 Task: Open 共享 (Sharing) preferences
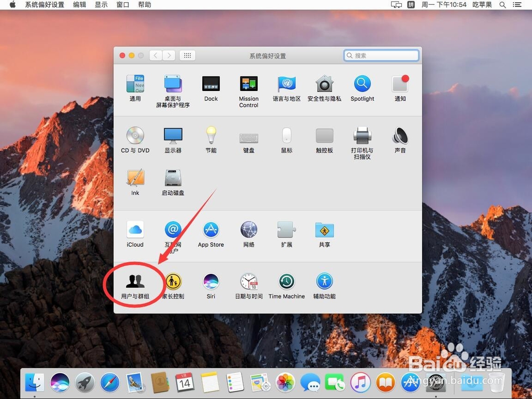click(x=325, y=234)
